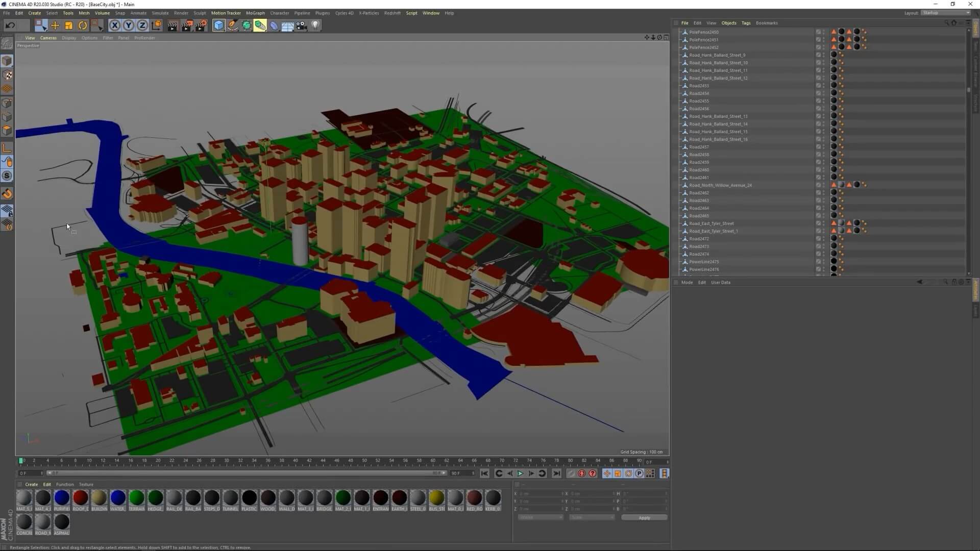
Task: Open the MoGraph menu
Action: tap(255, 13)
